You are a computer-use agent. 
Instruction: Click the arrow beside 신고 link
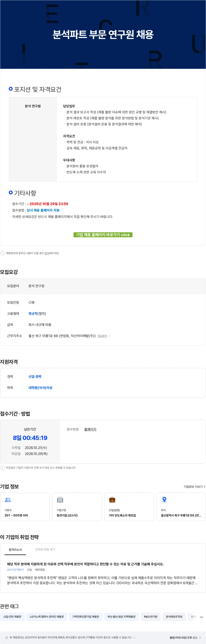[x=200, y=638]
